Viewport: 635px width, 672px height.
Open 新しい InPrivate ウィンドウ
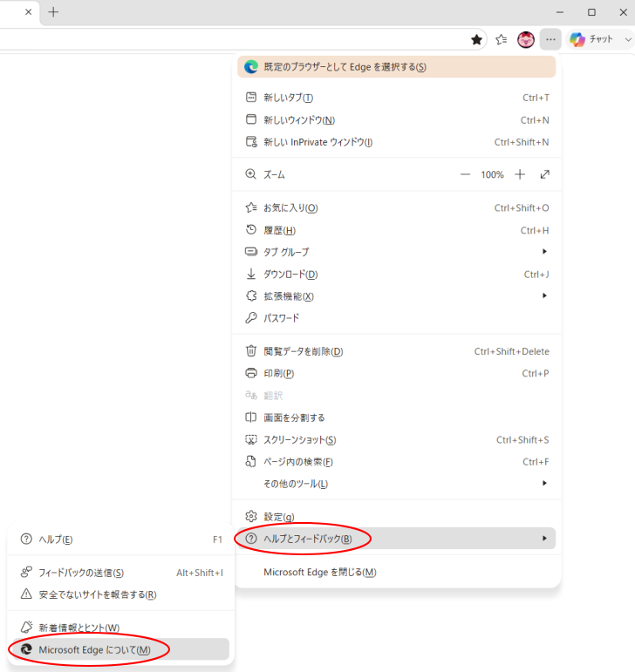pyautogui.click(x=396, y=142)
